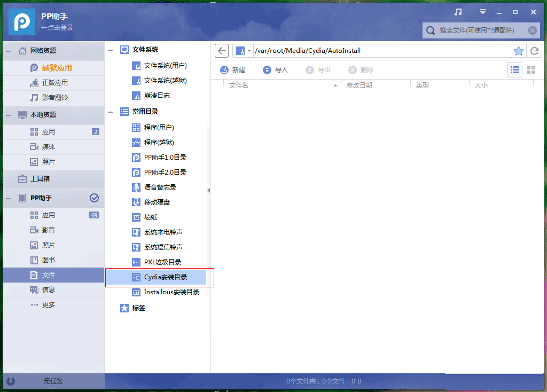Switch file view to grid layout

click(530, 69)
